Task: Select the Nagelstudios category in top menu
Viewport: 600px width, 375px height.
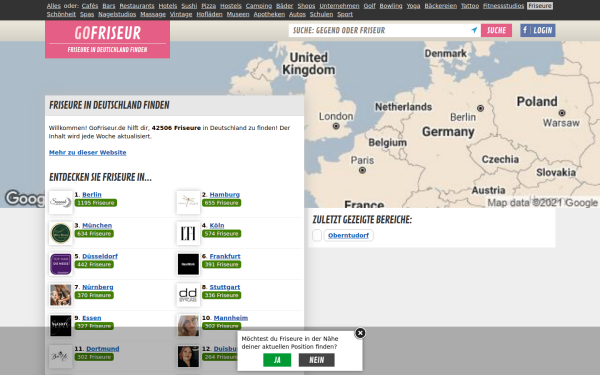Action: tap(117, 14)
